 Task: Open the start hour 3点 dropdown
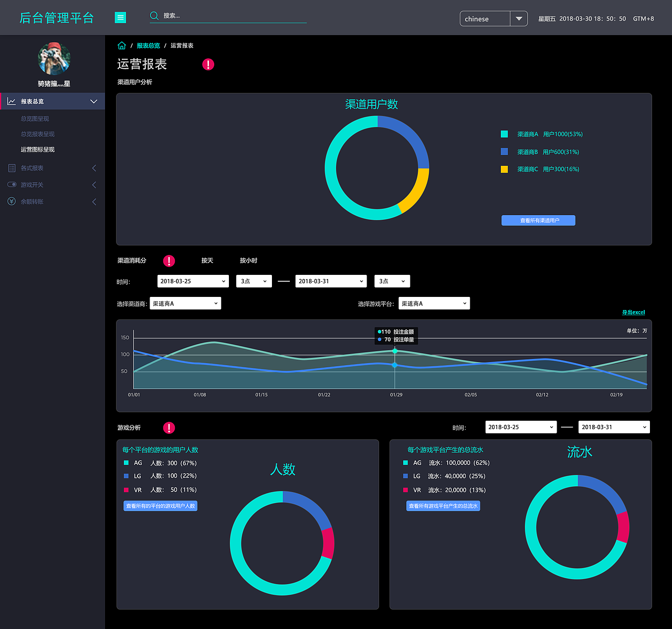point(254,281)
